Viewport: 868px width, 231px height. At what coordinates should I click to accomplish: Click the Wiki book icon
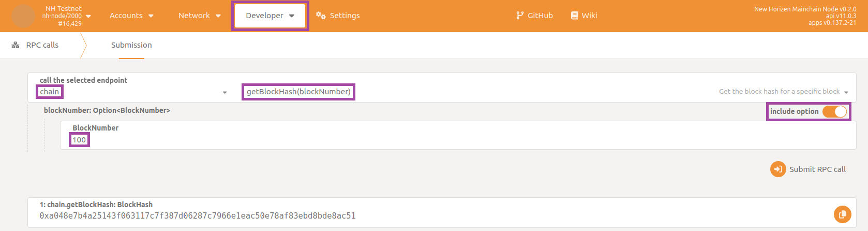pyautogui.click(x=574, y=16)
